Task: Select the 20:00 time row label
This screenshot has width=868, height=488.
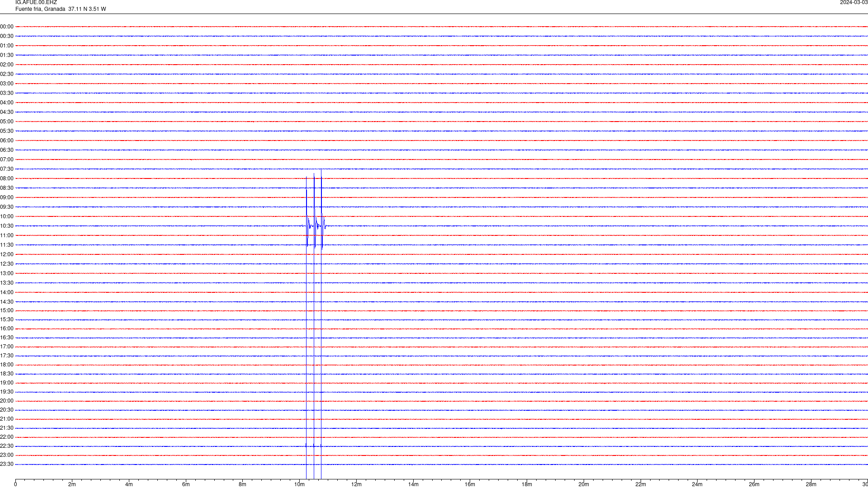Action: pyautogui.click(x=7, y=401)
